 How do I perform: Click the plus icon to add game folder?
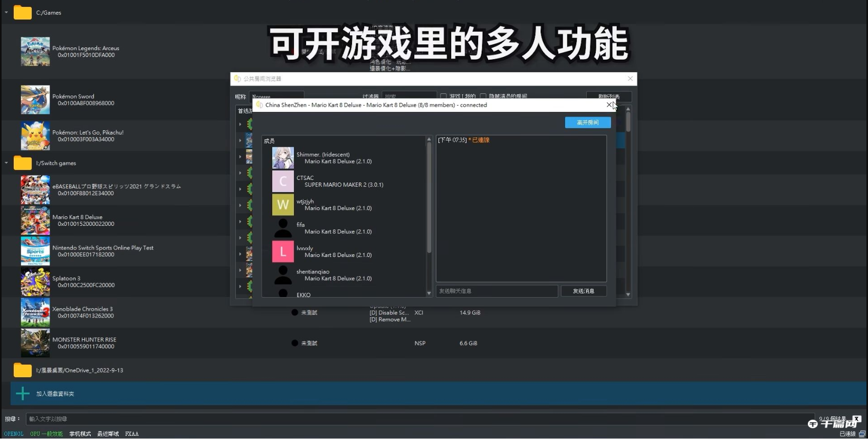click(x=23, y=394)
